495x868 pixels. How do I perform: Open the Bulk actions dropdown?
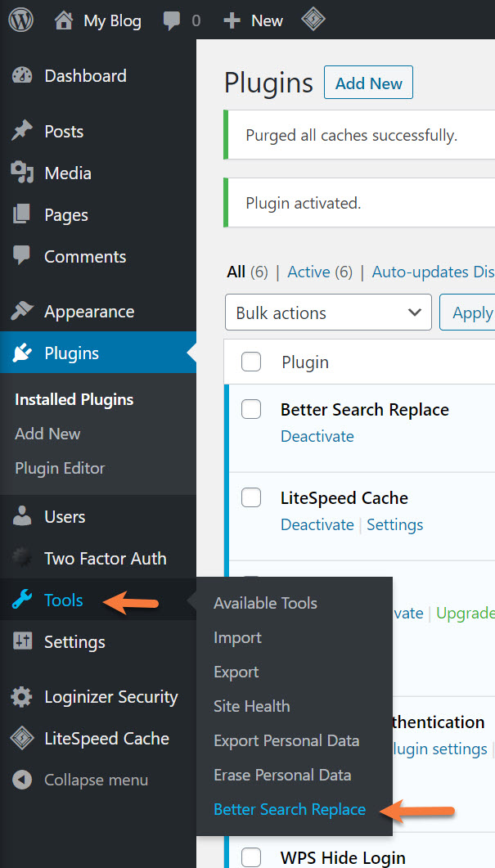tap(327, 313)
